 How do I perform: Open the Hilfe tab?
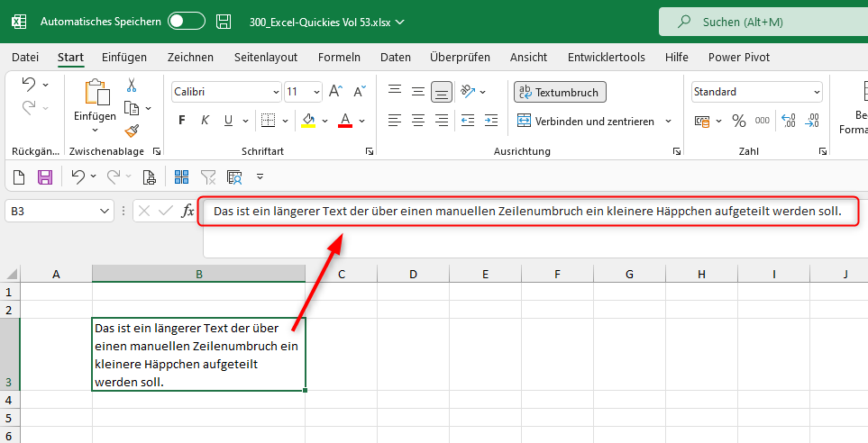677,57
